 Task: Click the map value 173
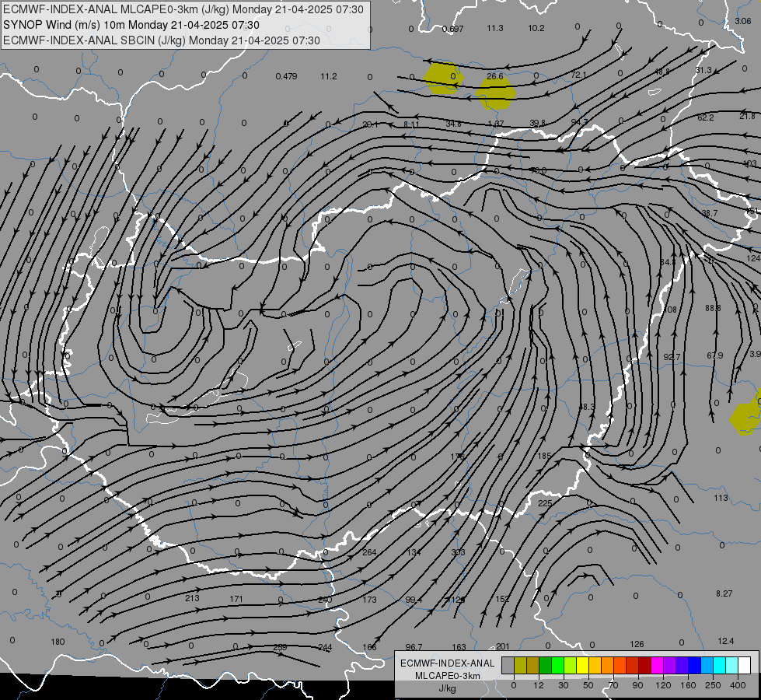[369, 600]
